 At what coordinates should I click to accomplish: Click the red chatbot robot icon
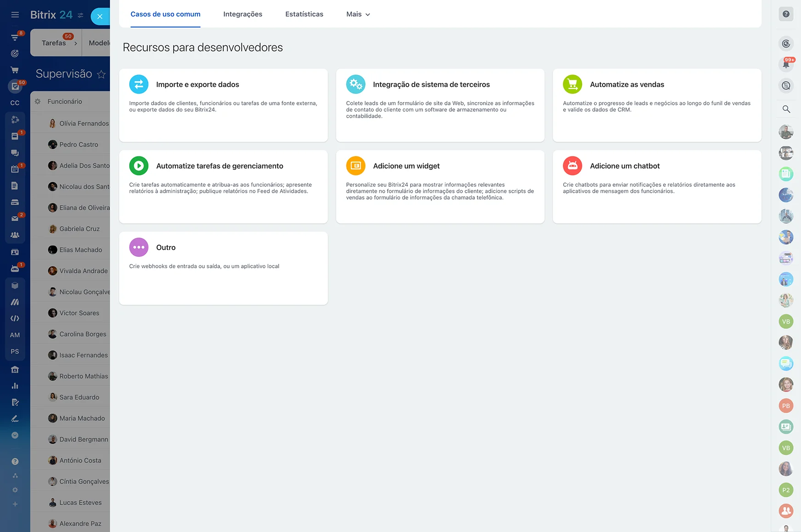(x=572, y=166)
